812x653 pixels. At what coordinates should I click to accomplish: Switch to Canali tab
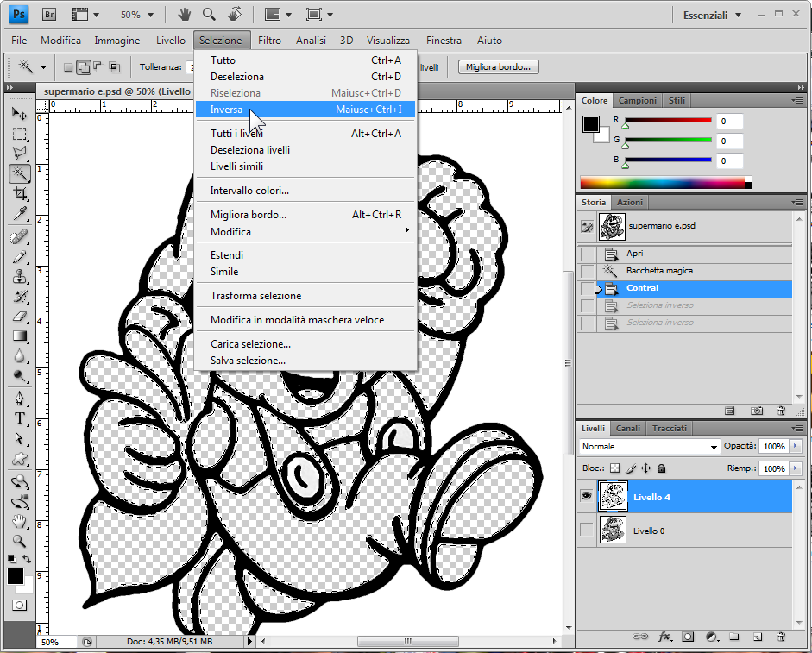(x=627, y=428)
